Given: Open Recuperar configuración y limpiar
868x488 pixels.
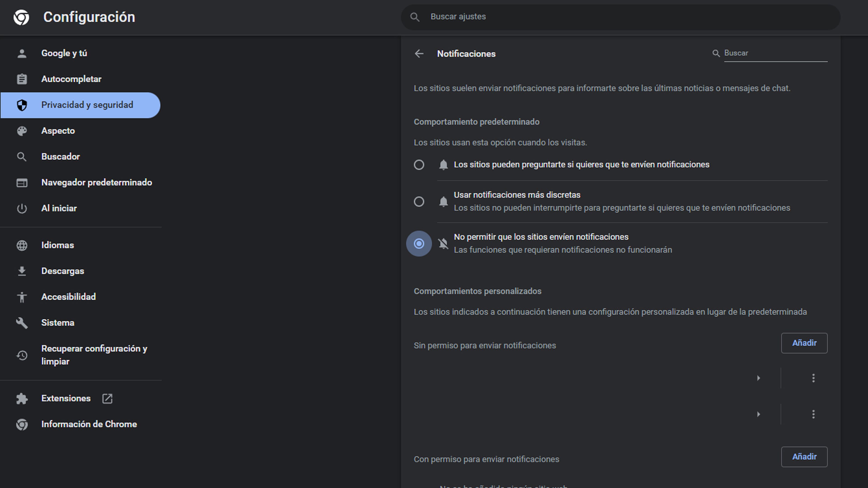Looking at the screenshot, I should click(94, 355).
